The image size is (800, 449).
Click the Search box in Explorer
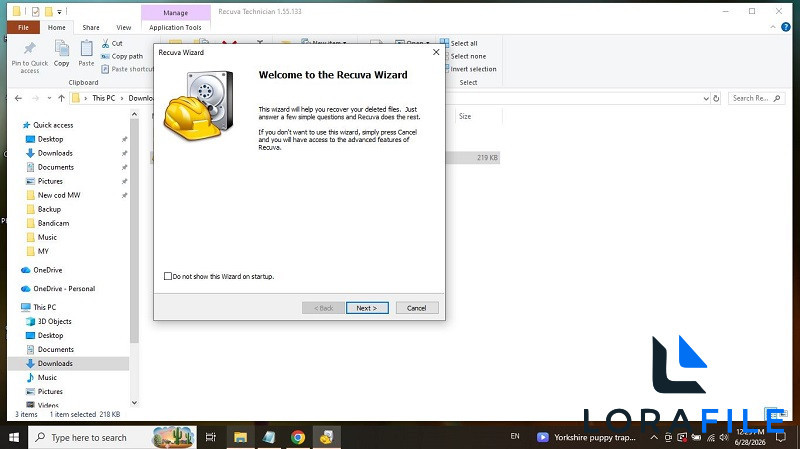tap(756, 98)
